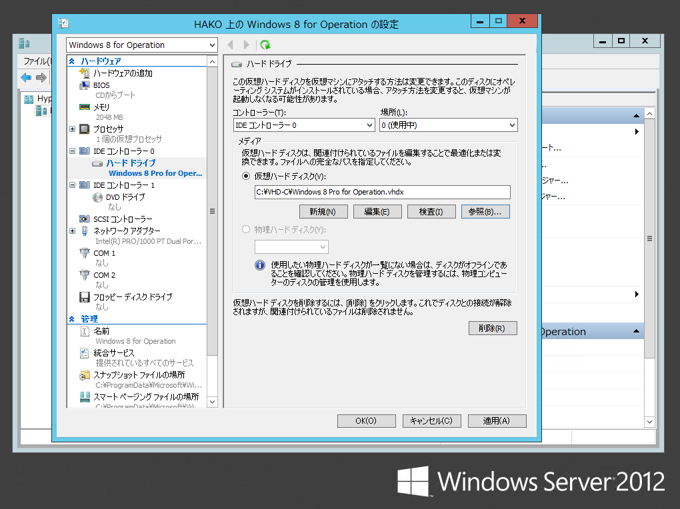Click tree pane scrollbar down arrow
The image size is (680, 509).
coord(212,402)
